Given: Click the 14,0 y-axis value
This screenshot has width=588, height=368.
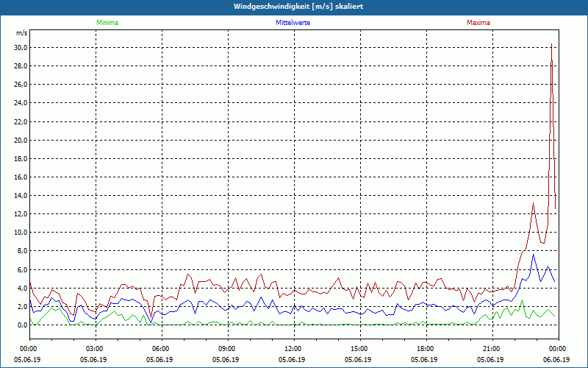Looking at the screenshot, I should click(x=22, y=195).
